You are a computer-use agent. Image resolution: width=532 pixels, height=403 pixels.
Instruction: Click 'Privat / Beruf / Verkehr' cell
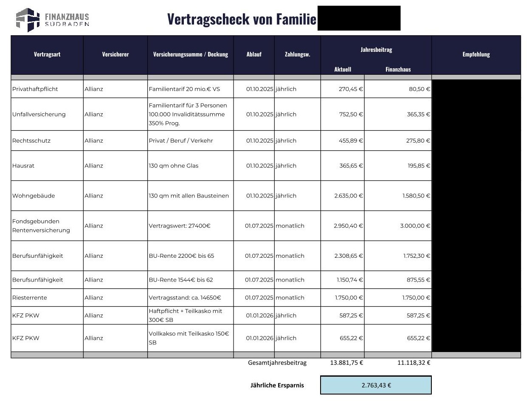191,141
